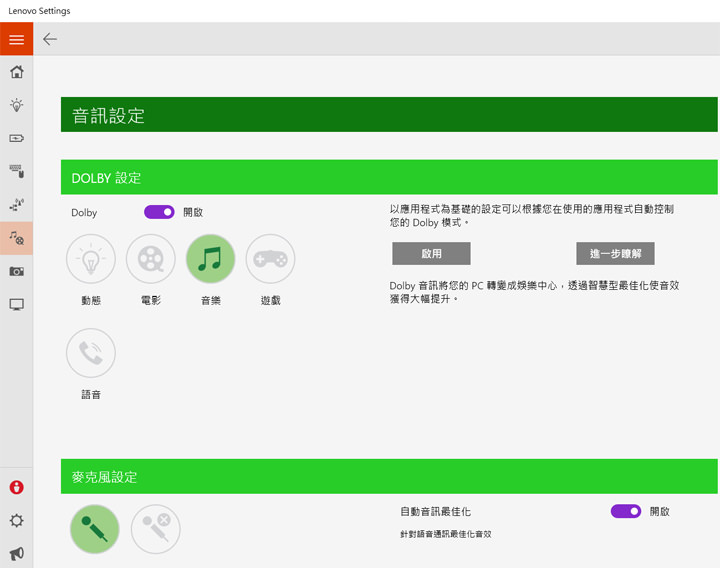Screen dimensions: 720x568
Task: Open display settings in sidebar
Action: [16, 304]
